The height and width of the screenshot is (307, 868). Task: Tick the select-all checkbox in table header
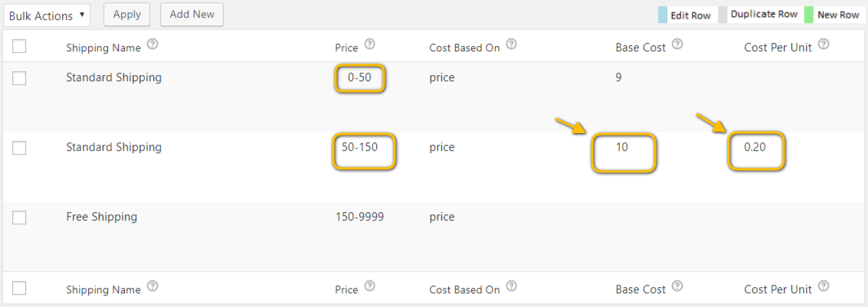[19, 47]
